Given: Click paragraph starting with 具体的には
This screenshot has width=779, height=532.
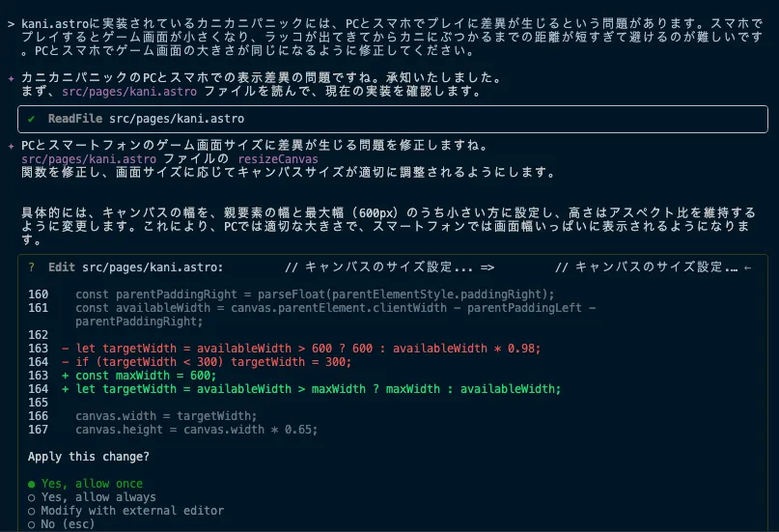Looking at the screenshot, I should pos(388,226).
